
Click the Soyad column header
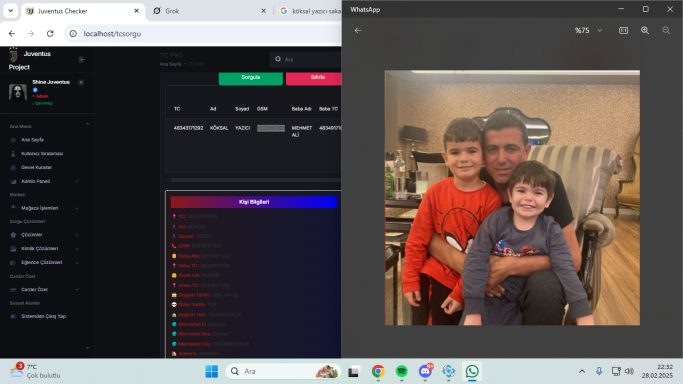[x=242, y=109]
